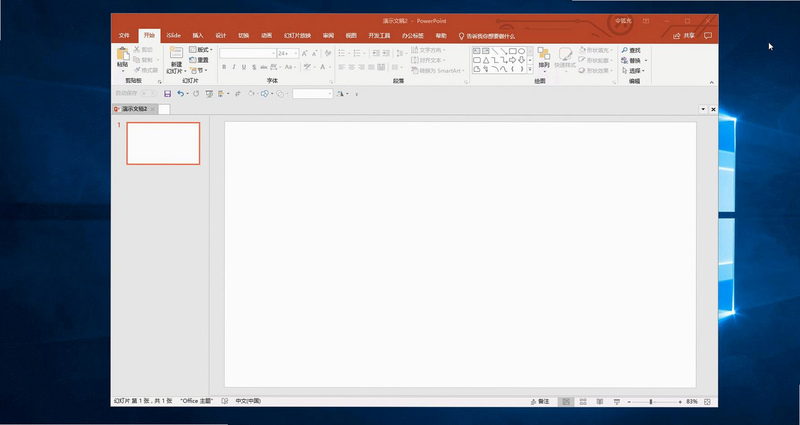The width and height of the screenshot is (800, 425).
Task: Click the Bold button
Action: coord(224,67)
